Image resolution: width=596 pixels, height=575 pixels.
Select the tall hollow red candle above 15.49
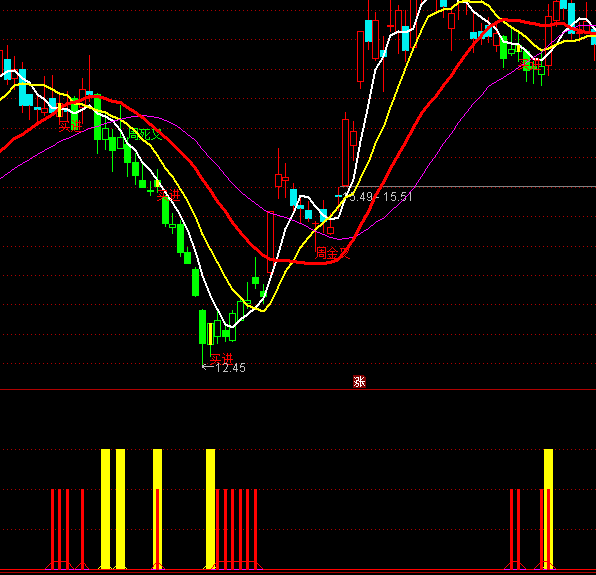346,152
